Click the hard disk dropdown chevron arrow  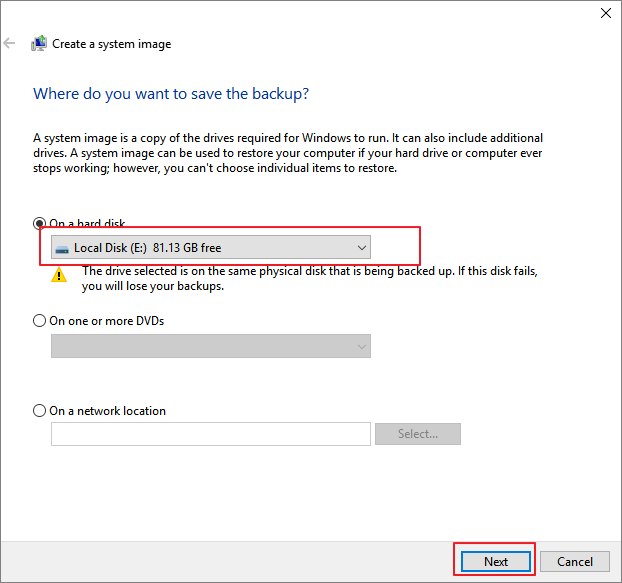361,247
